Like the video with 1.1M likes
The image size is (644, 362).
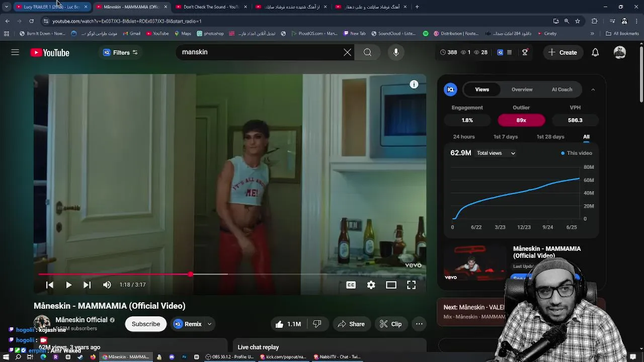tap(288, 324)
